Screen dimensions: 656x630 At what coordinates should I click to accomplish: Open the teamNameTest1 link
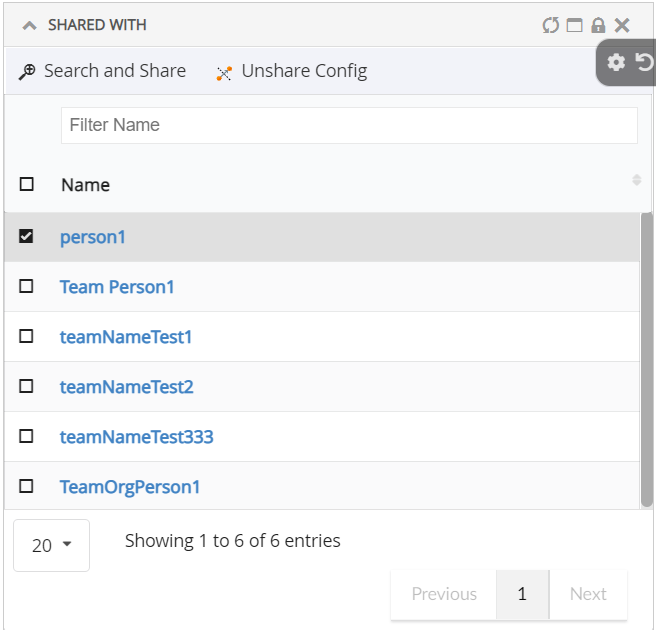pos(126,337)
